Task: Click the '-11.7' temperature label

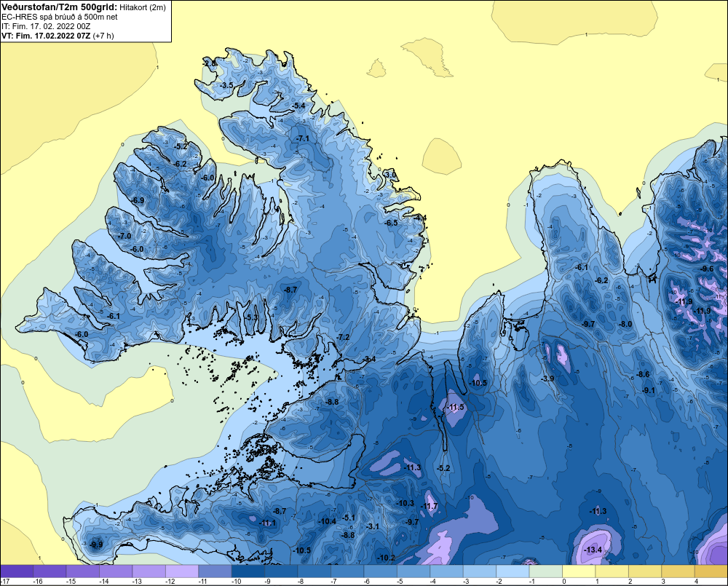Action: point(430,506)
